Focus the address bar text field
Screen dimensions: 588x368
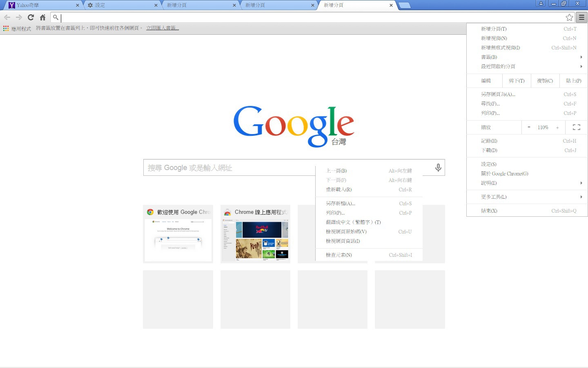(x=313, y=17)
